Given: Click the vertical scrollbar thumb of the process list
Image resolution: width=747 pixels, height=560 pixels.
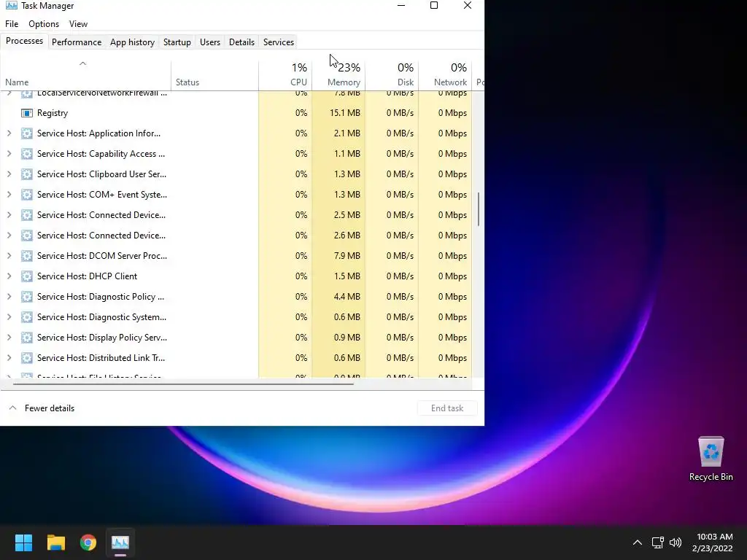Looking at the screenshot, I should [479, 209].
